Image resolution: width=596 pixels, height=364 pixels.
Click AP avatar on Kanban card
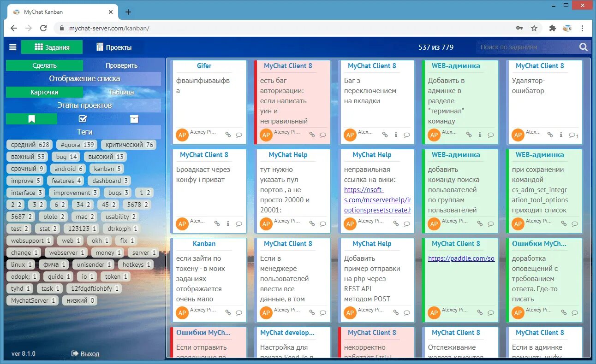pos(182,313)
